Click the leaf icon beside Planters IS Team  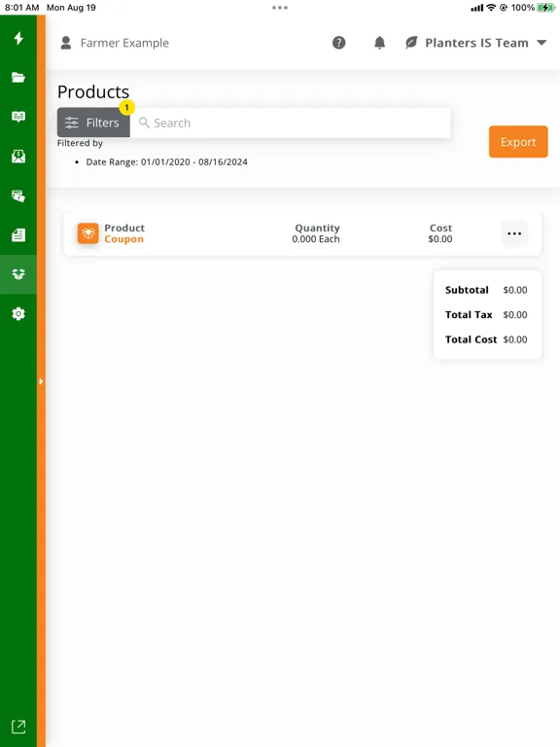[411, 43]
